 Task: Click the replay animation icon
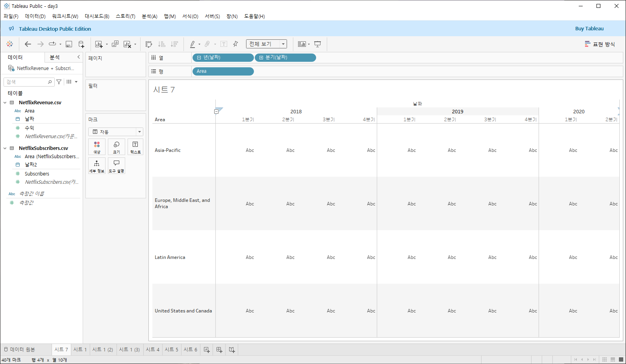coord(52,44)
